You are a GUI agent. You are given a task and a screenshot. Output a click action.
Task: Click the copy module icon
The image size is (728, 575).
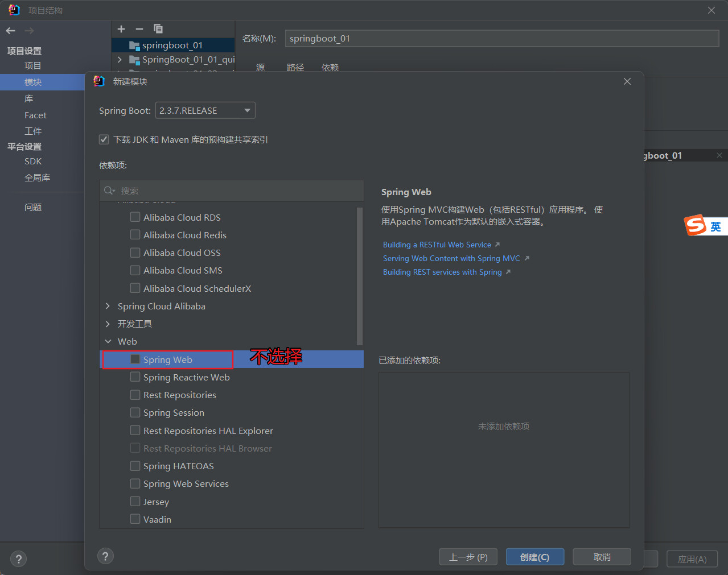(x=158, y=29)
